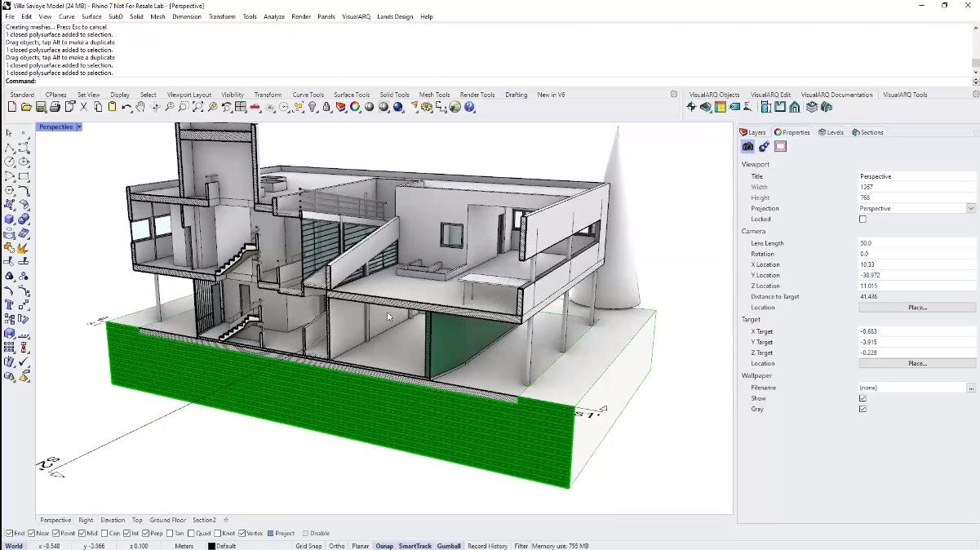Uncheck the Show wallpaper checkbox

click(x=862, y=398)
